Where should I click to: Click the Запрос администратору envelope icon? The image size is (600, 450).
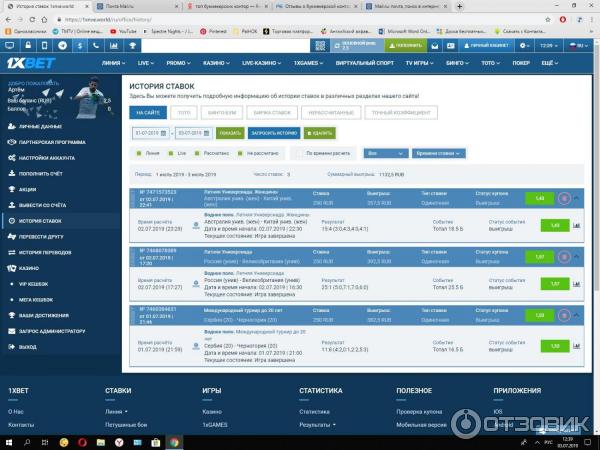click(x=9, y=330)
